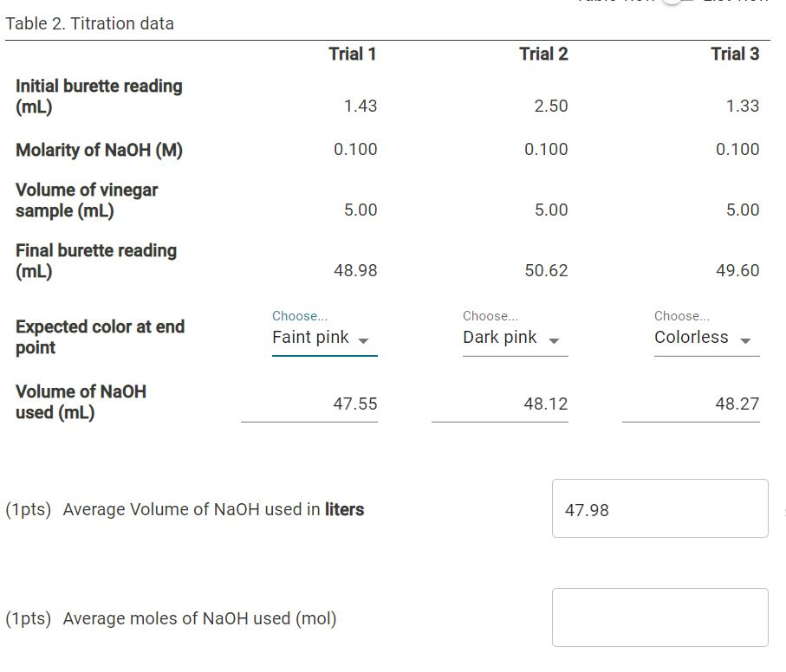This screenshot has height=672, width=786.
Task: Click the Trial 1 column header
Action: pyautogui.click(x=353, y=54)
